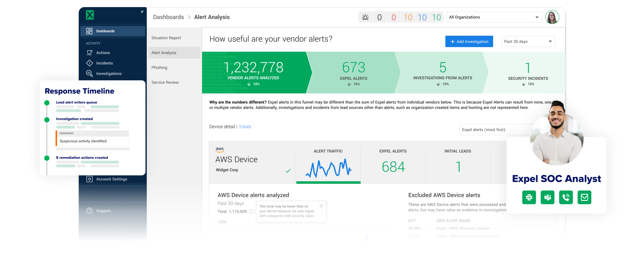The height and width of the screenshot is (271, 644).
Task: Select Situation Report in submenu
Action: tap(166, 38)
